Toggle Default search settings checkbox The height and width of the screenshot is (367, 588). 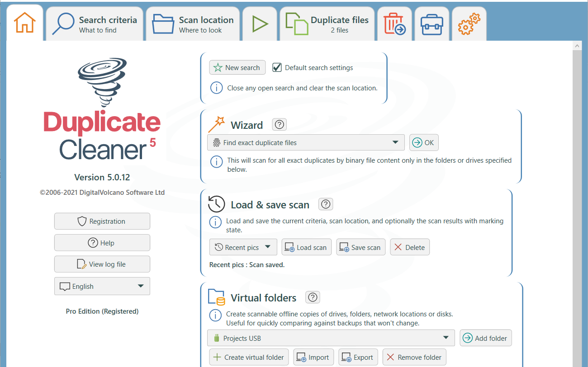click(277, 68)
